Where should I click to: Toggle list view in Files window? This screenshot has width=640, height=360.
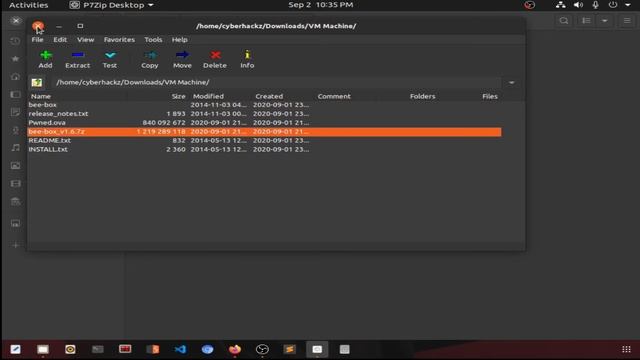click(x=586, y=21)
